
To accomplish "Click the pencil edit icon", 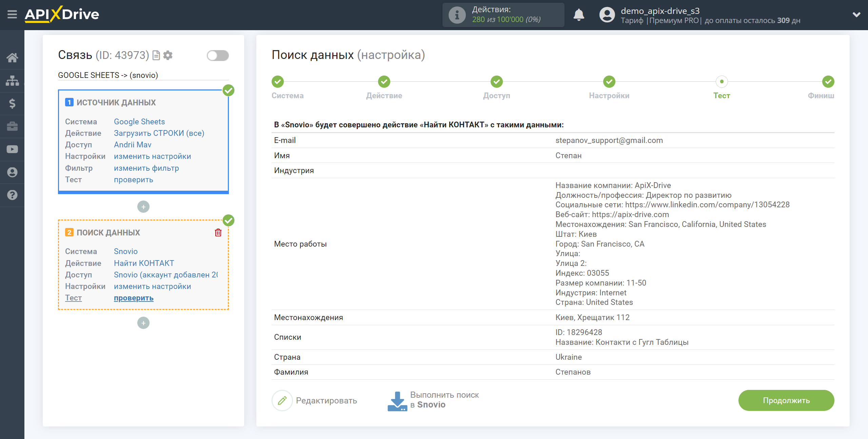I will click(x=282, y=400).
